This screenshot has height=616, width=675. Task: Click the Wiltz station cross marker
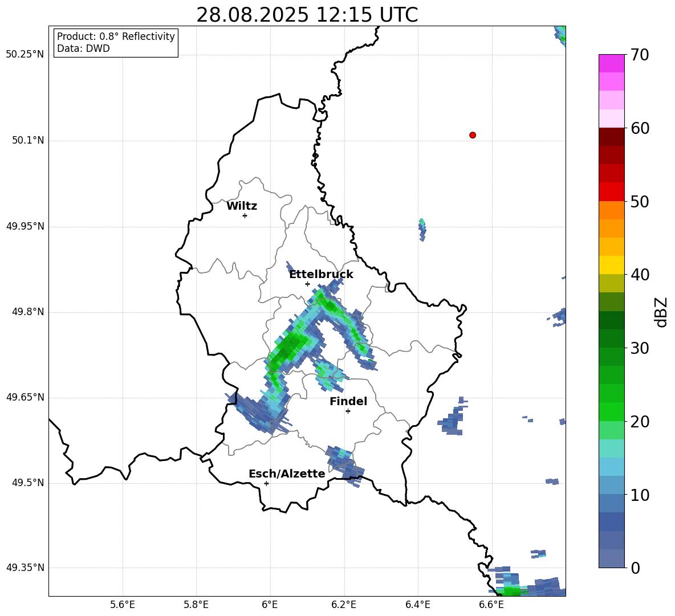(x=245, y=215)
